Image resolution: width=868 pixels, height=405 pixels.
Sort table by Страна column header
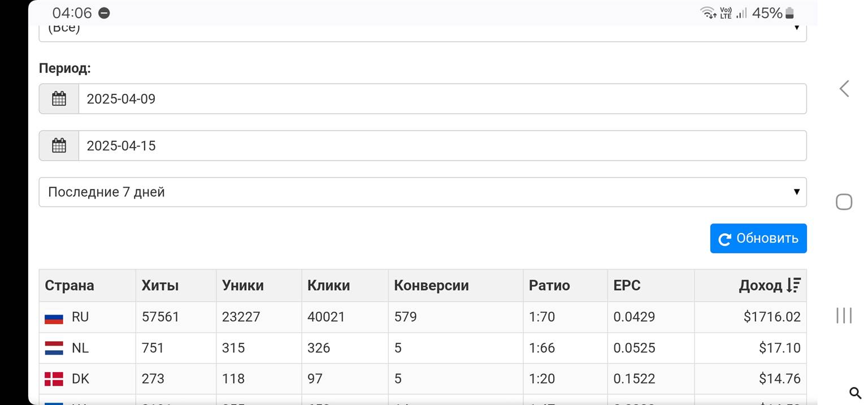tap(70, 286)
